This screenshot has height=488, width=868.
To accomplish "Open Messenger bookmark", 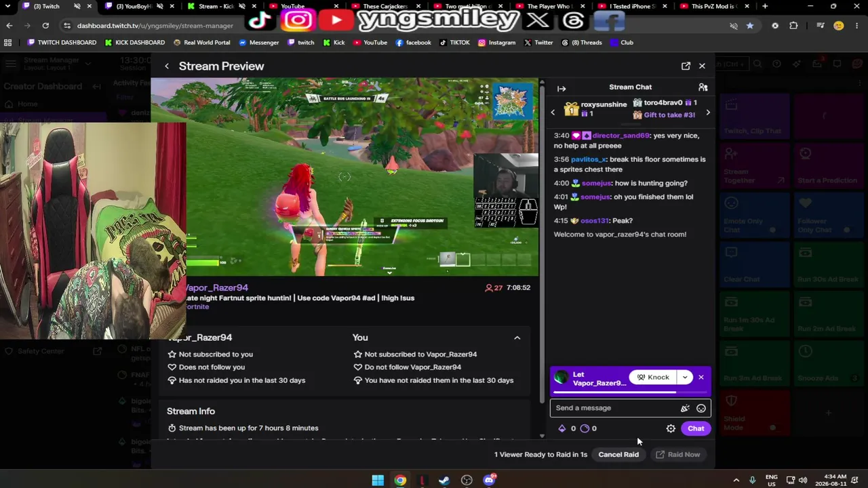I will pos(258,43).
